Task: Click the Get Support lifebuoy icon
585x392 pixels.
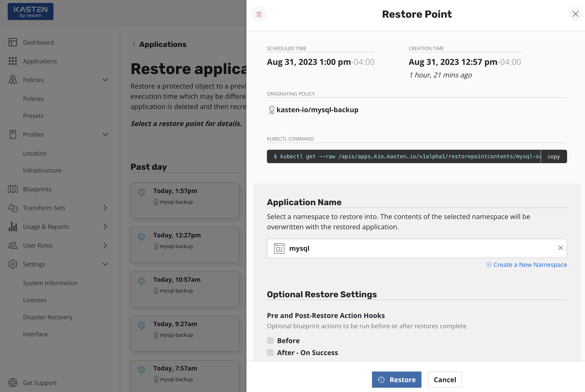Action: point(13,382)
